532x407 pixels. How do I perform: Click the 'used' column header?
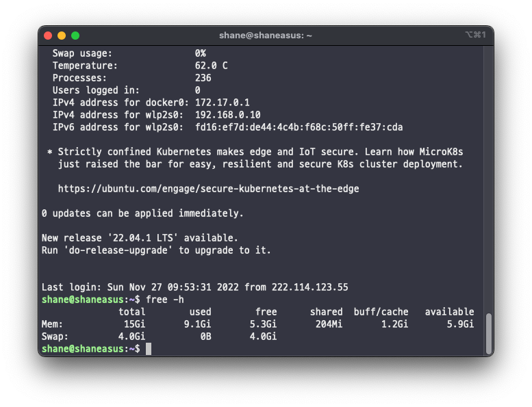tap(200, 312)
